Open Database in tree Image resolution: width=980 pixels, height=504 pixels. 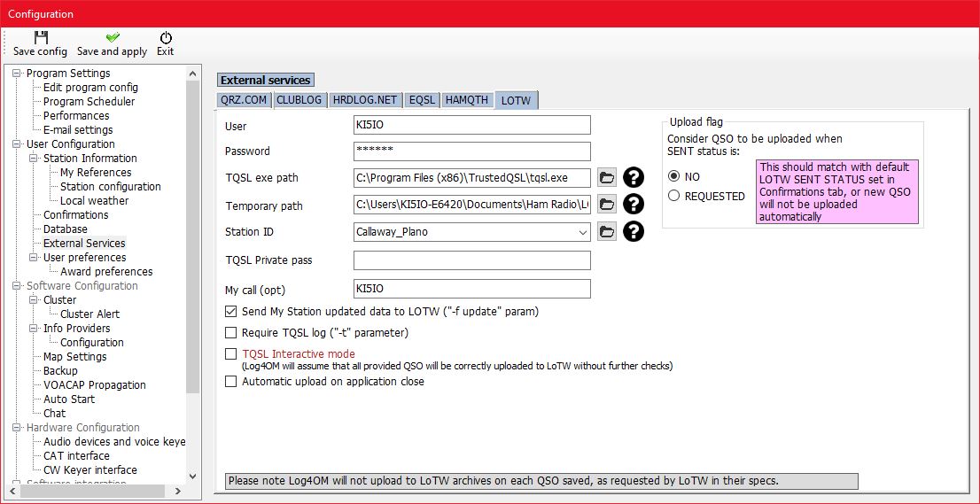point(65,229)
